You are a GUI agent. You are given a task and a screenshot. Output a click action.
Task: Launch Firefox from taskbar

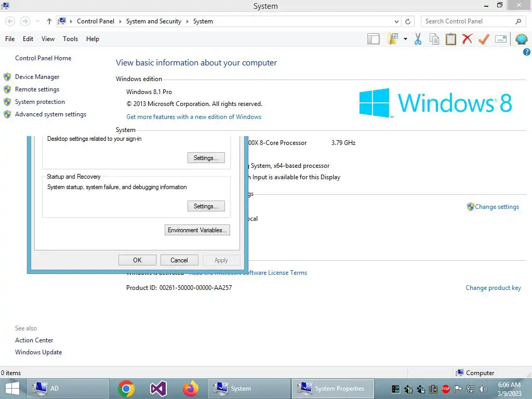[190, 389]
